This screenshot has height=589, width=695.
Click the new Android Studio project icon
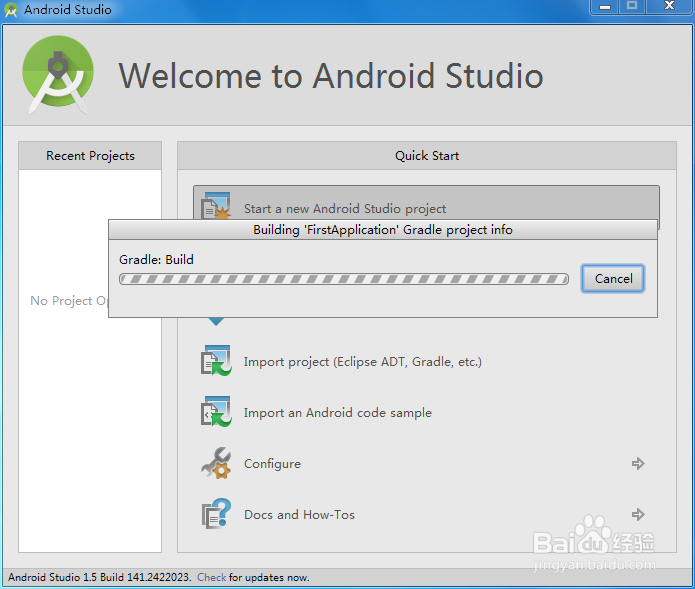point(216,206)
